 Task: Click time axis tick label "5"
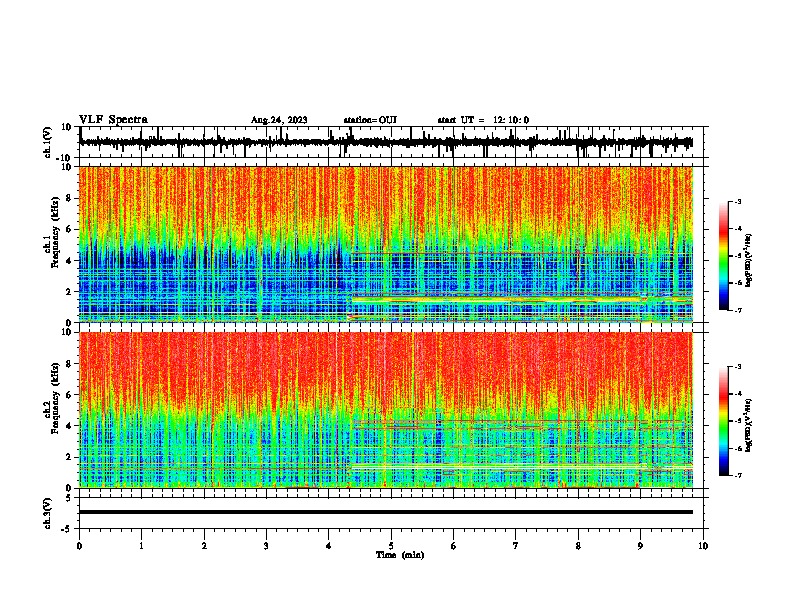click(391, 546)
